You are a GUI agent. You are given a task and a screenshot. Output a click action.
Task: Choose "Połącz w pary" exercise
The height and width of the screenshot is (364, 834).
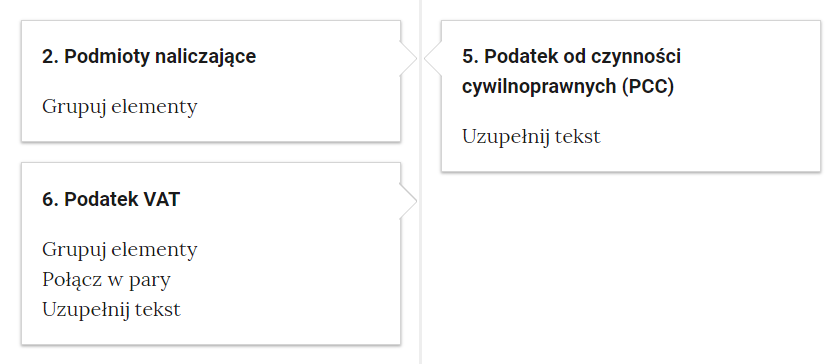106,279
